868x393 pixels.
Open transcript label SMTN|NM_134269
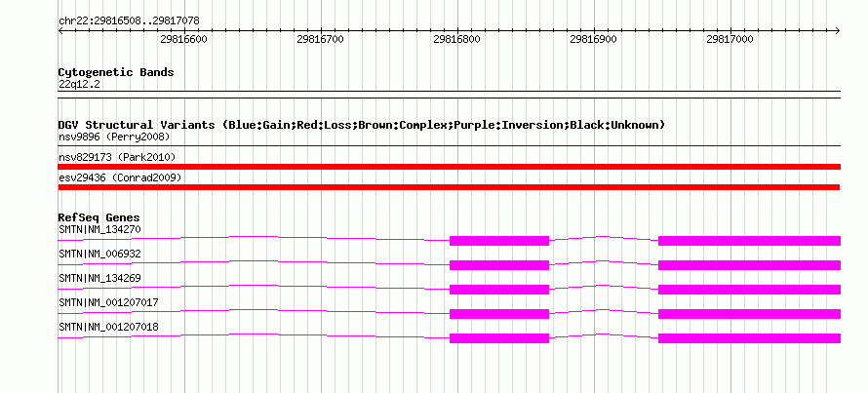(x=99, y=278)
